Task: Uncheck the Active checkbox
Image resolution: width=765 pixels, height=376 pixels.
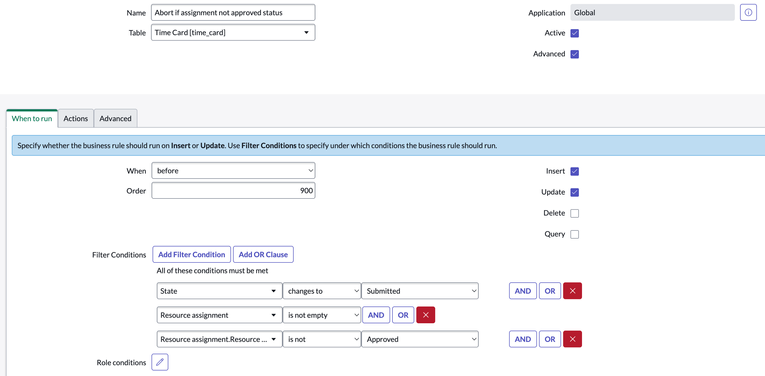Action: click(575, 33)
